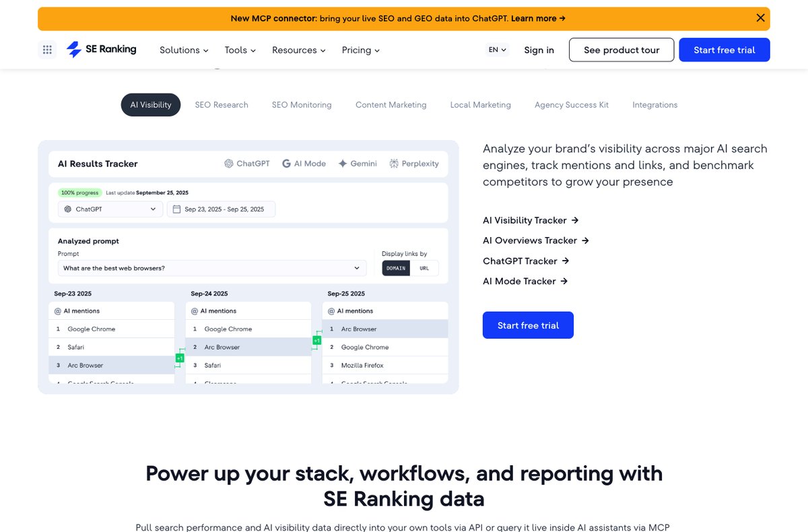Click the calendar icon in date range
808x532 pixels.
tap(177, 209)
